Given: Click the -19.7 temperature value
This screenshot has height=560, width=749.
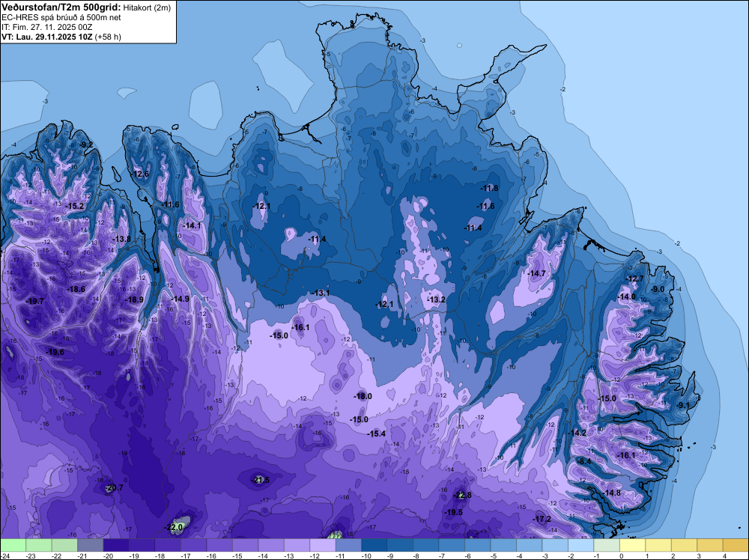Looking at the screenshot, I should [35, 301].
